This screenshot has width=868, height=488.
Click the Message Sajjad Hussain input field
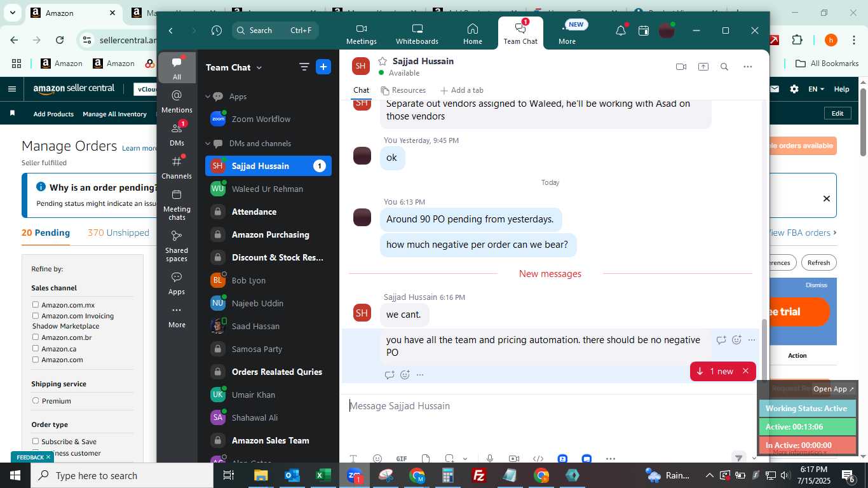[550, 406]
